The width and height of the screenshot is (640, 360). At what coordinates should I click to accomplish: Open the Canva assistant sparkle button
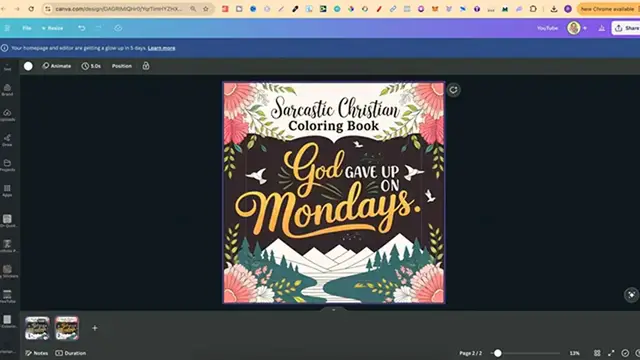631,295
